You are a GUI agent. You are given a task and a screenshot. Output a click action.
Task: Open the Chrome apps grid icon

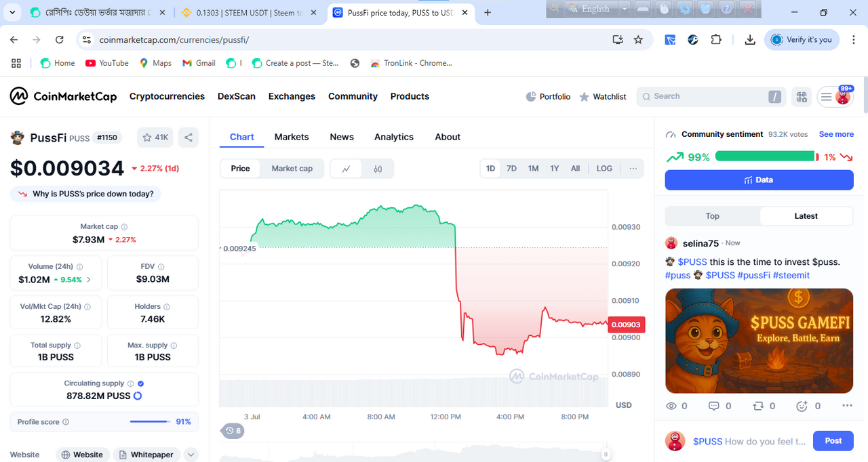point(16,63)
